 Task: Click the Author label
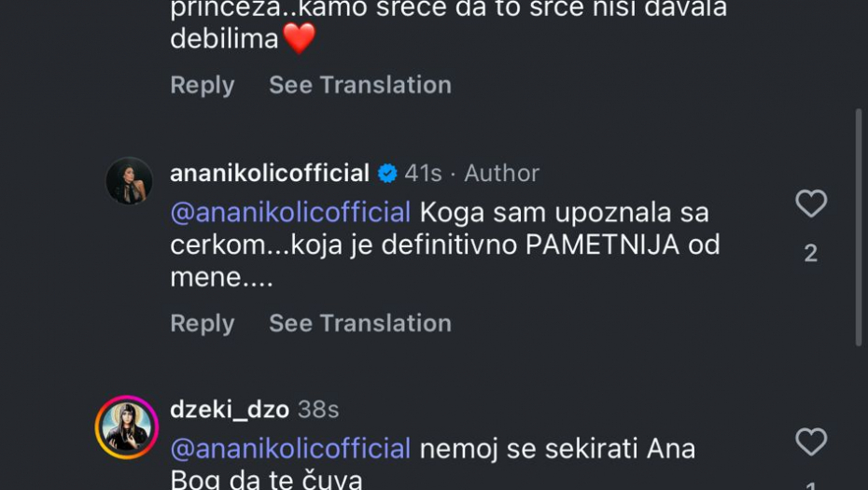coord(501,174)
